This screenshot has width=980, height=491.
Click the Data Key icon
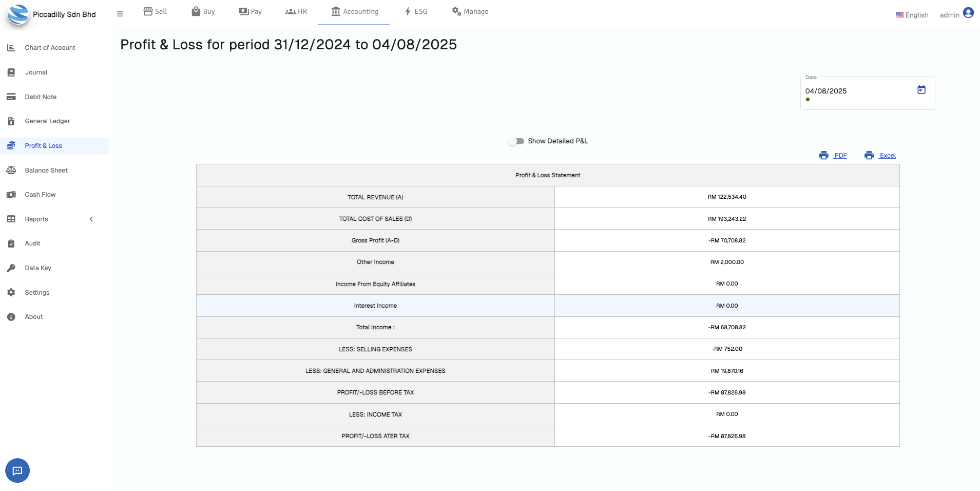tap(11, 268)
